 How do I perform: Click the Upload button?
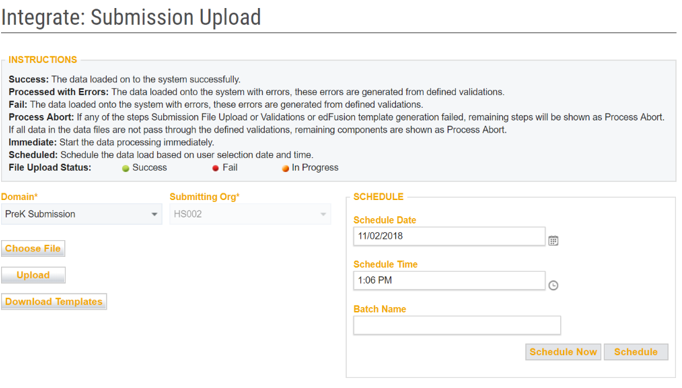33,275
